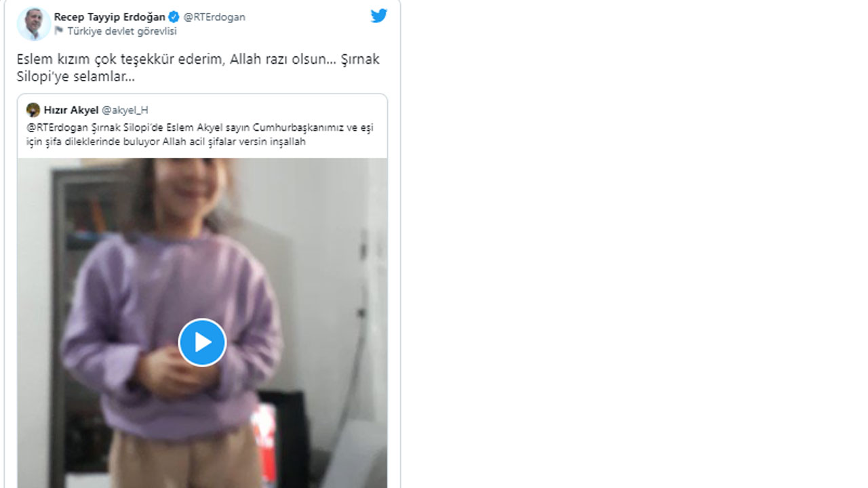Click the video thumbnail on the purple sweater

[x=136, y=291]
